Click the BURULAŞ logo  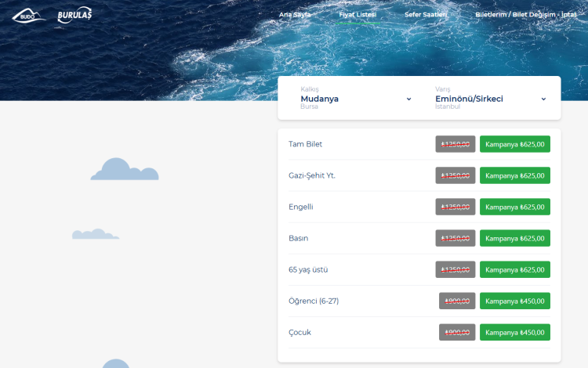click(x=74, y=16)
